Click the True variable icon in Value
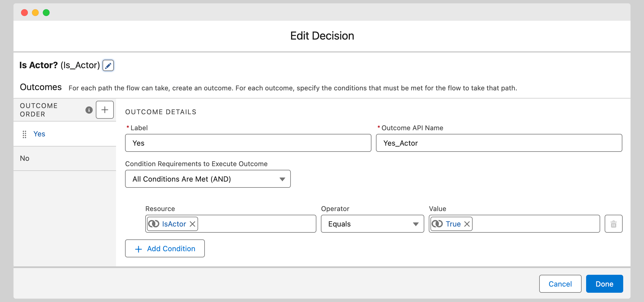644x302 pixels. pyautogui.click(x=437, y=224)
